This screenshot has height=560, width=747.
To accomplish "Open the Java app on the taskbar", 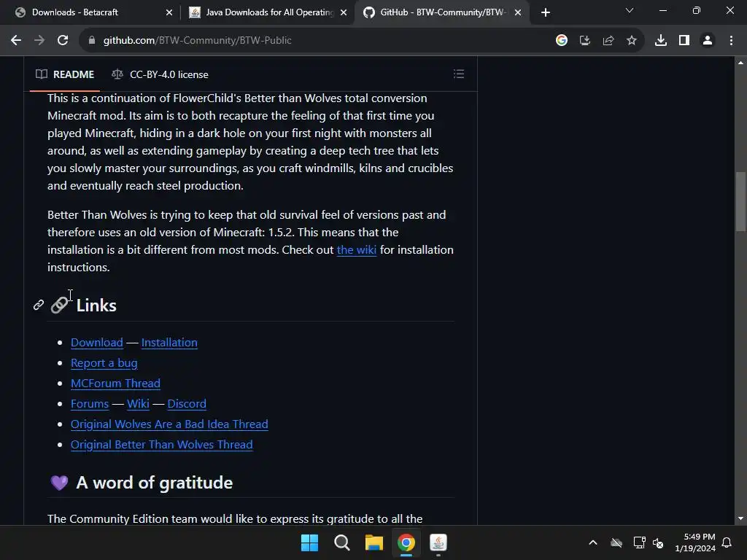I will point(438,542).
